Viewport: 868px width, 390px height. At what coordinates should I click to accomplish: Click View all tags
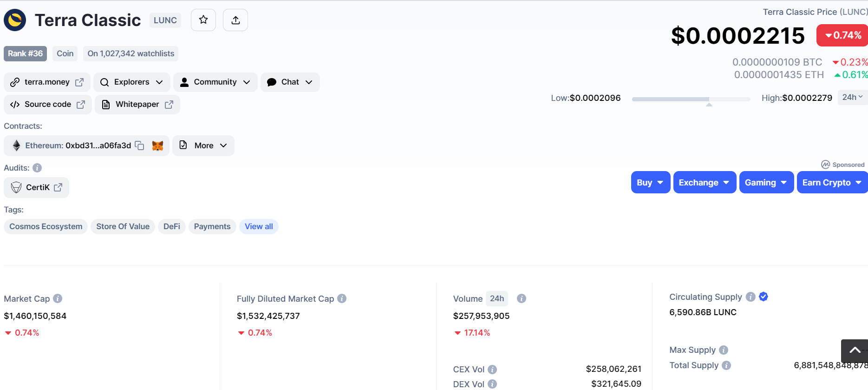pyautogui.click(x=259, y=226)
